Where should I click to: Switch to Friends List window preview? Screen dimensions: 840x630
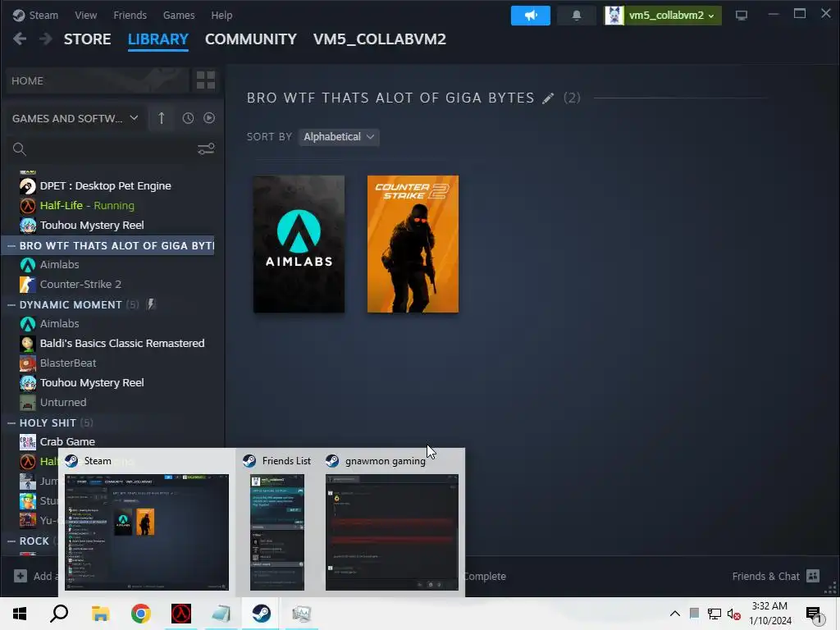[x=277, y=532]
